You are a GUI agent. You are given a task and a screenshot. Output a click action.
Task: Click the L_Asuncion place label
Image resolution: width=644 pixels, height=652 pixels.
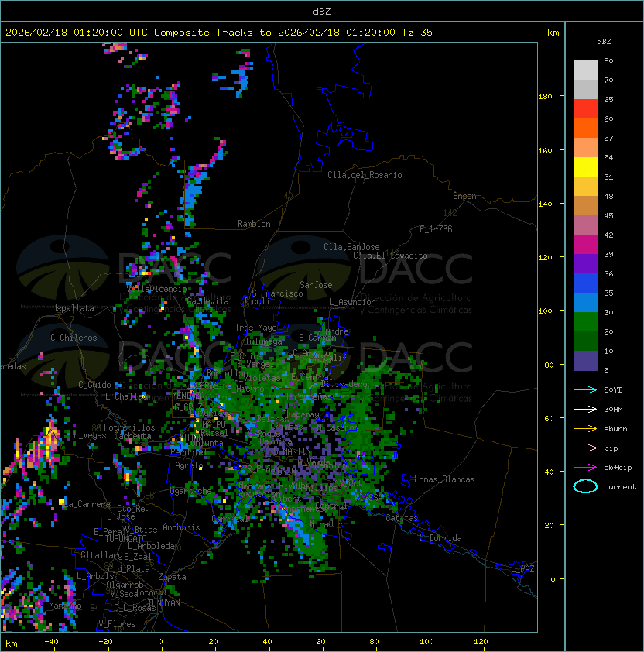352,302
